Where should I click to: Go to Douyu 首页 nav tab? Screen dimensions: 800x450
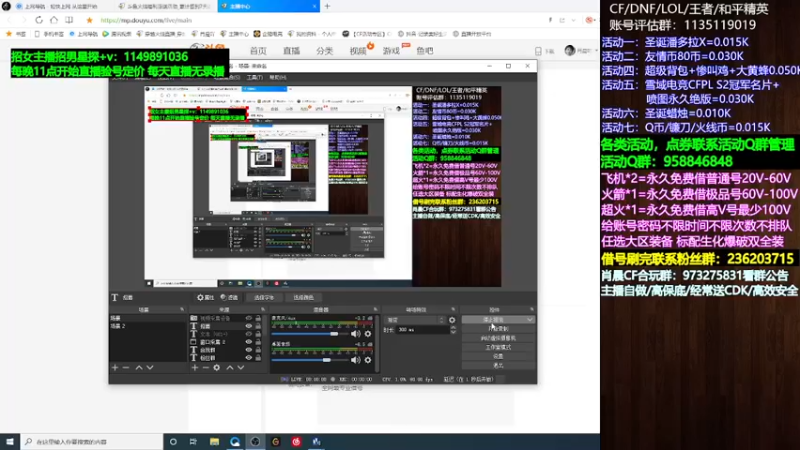[258, 51]
